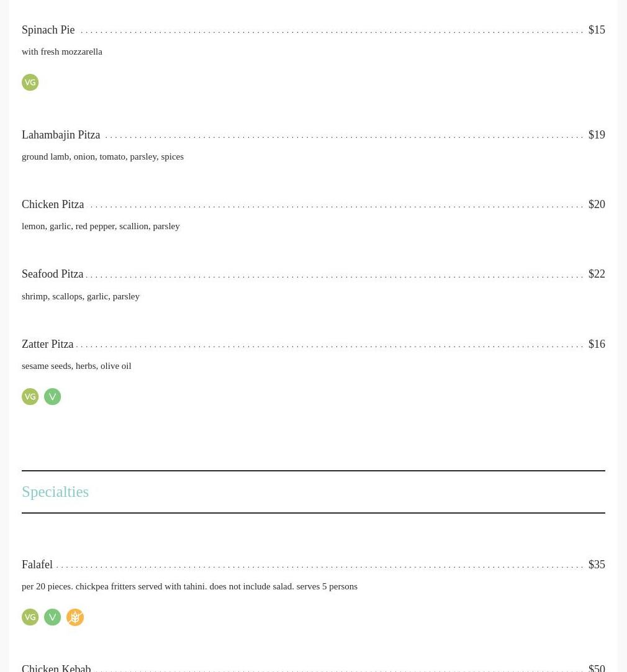Click the green V vegan icon under Falafel
The image size is (627, 672).
(52, 617)
